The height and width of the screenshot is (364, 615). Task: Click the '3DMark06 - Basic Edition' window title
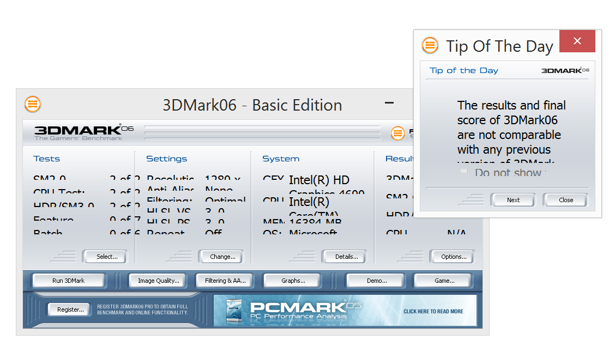click(252, 105)
